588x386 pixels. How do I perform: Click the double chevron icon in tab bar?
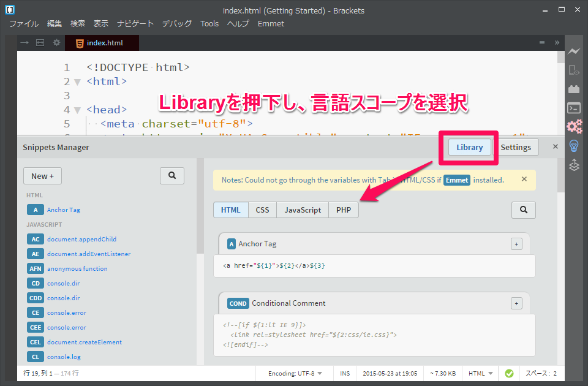click(557, 43)
